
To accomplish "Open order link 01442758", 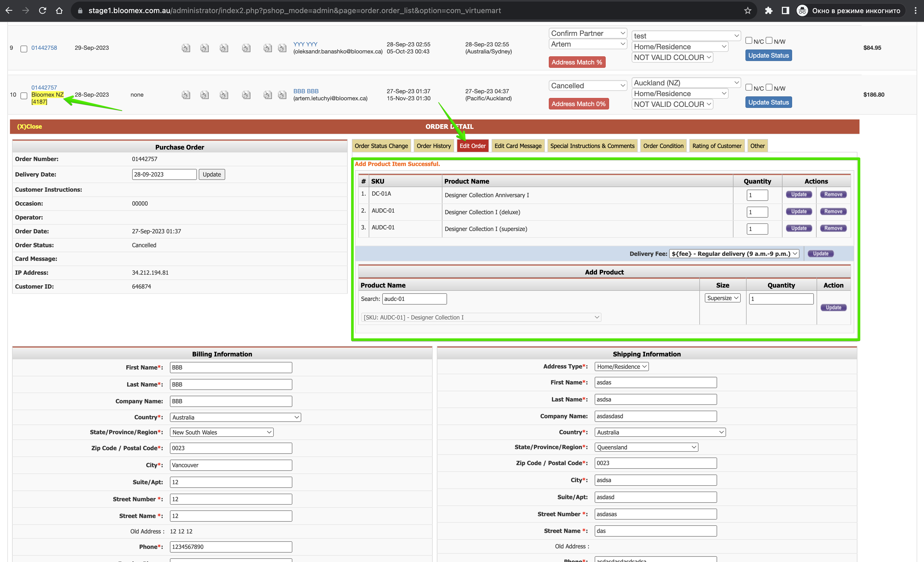I will [44, 48].
